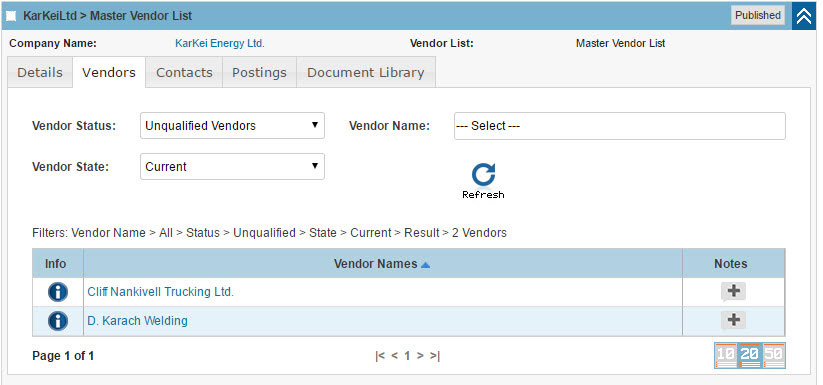Click the Published status button
The height and width of the screenshot is (385, 823).
pyautogui.click(x=757, y=16)
